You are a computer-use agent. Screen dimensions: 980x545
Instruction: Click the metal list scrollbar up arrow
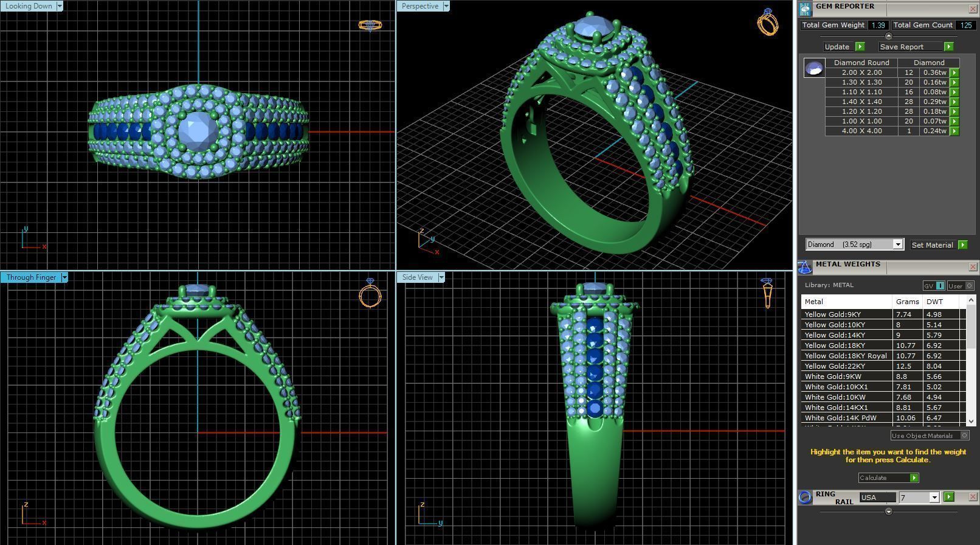tap(970, 300)
